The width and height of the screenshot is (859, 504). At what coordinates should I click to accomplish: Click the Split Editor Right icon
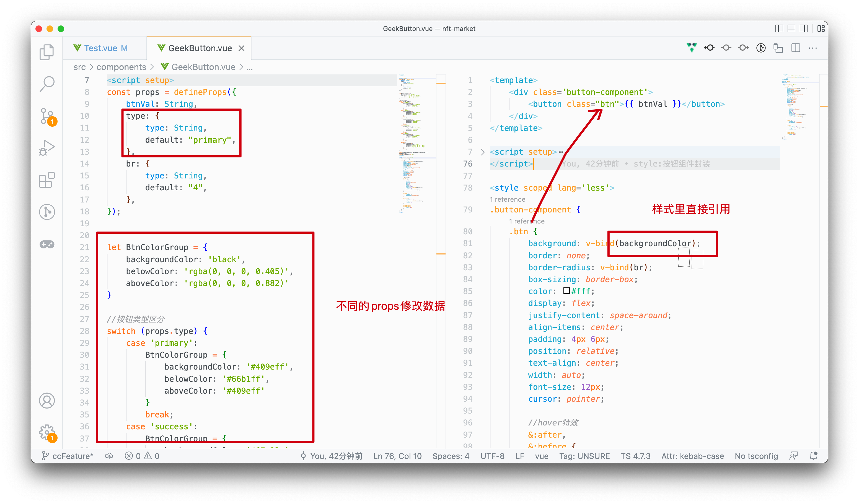[x=796, y=48]
